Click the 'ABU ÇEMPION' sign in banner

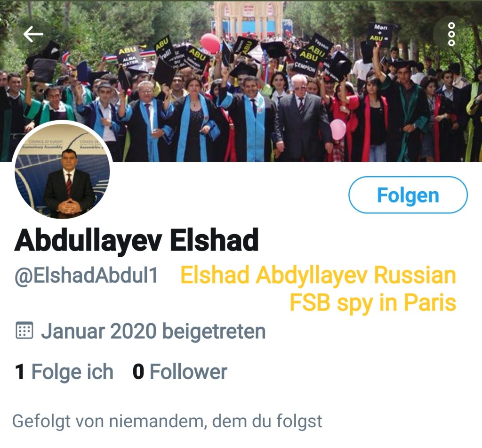[x=308, y=61]
